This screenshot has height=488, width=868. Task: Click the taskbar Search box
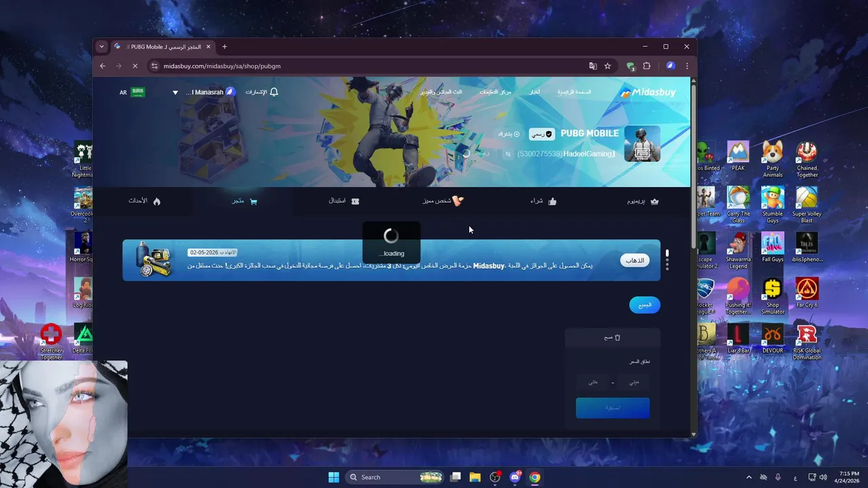pos(395,477)
